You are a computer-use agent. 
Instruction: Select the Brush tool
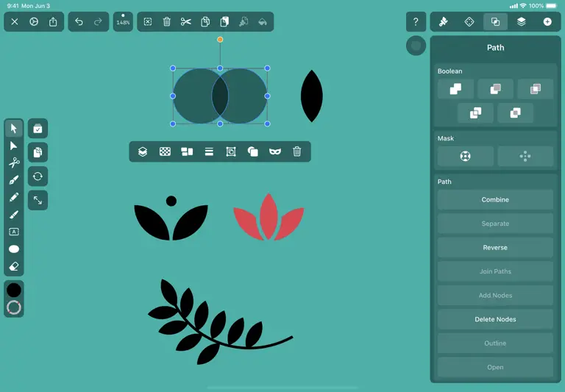tap(14, 214)
